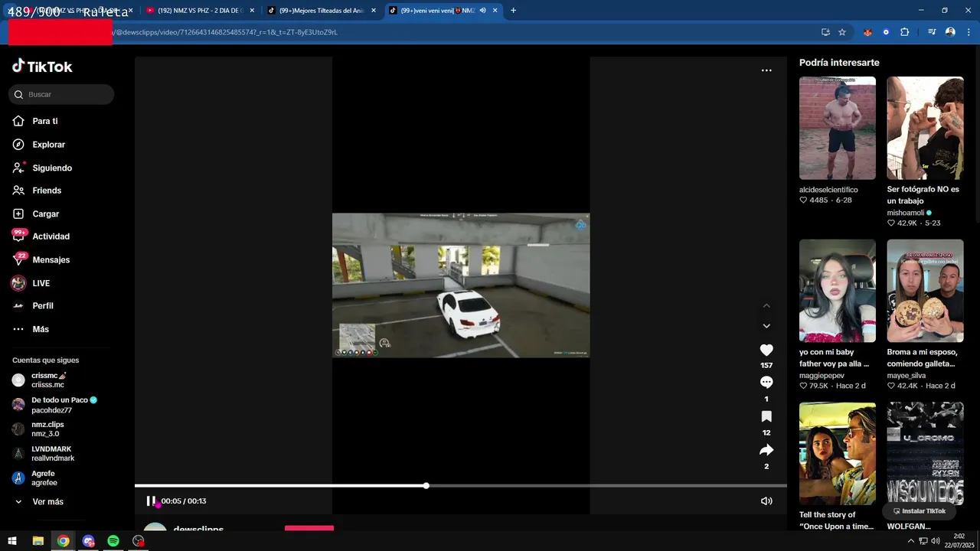Open taskbar volume control

click(936, 541)
